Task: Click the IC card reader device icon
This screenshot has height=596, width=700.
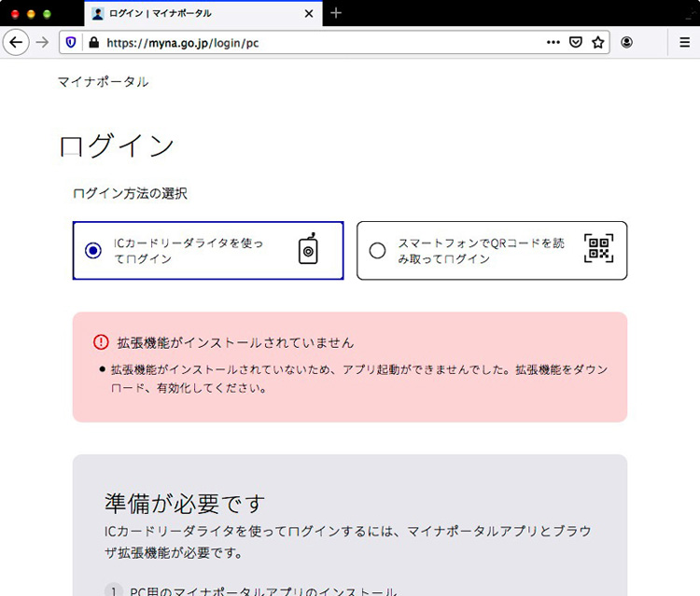Action: [309, 249]
